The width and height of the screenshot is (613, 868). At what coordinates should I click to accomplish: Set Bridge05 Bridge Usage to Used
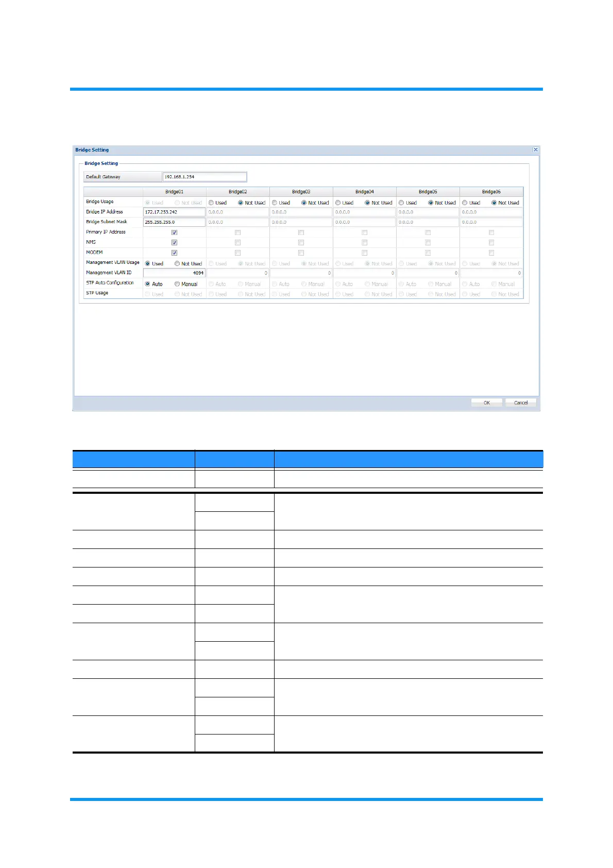(x=401, y=203)
